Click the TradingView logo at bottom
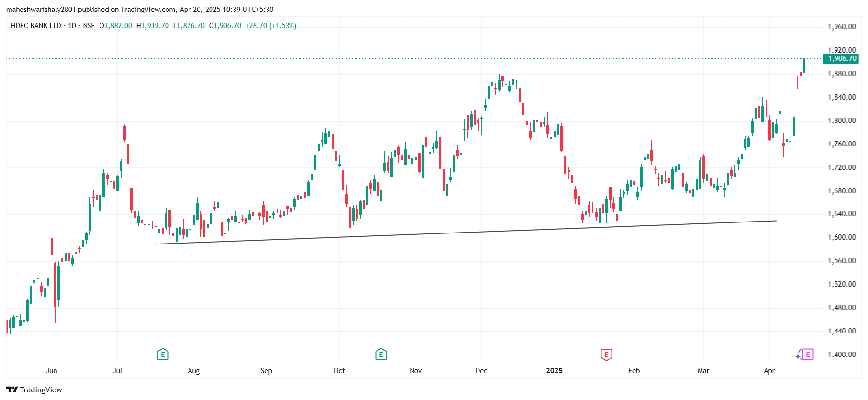The width and height of the screenshot is (868, 400). tap(34, 389)
